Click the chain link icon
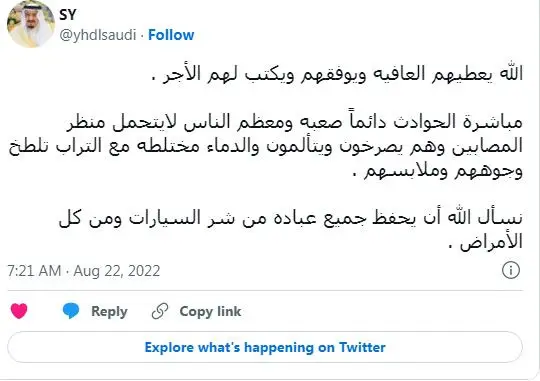This screenshot has width=540, height=381. click(160, 311)
